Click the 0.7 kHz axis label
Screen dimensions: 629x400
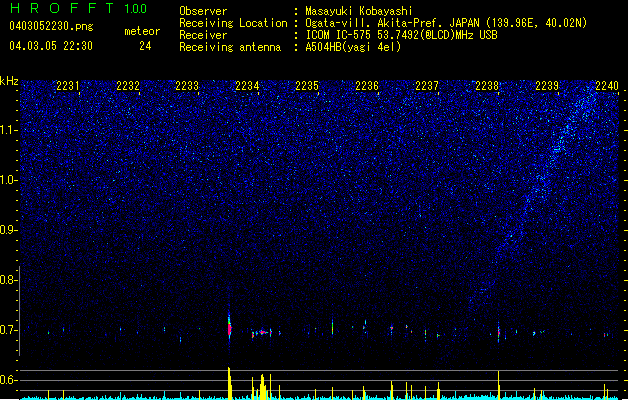(x=9, y=330)
